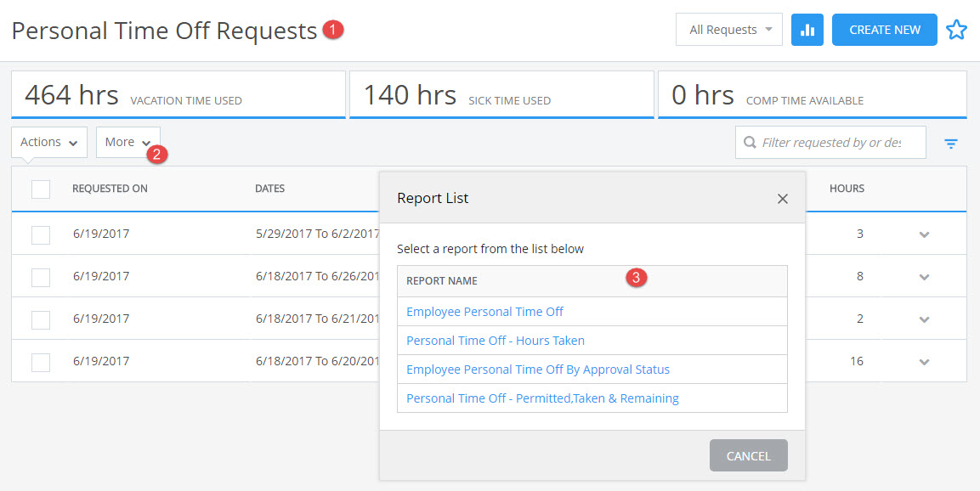Toggle the select-all requests checkbox

pyautogui.click(x=40, y=189)
